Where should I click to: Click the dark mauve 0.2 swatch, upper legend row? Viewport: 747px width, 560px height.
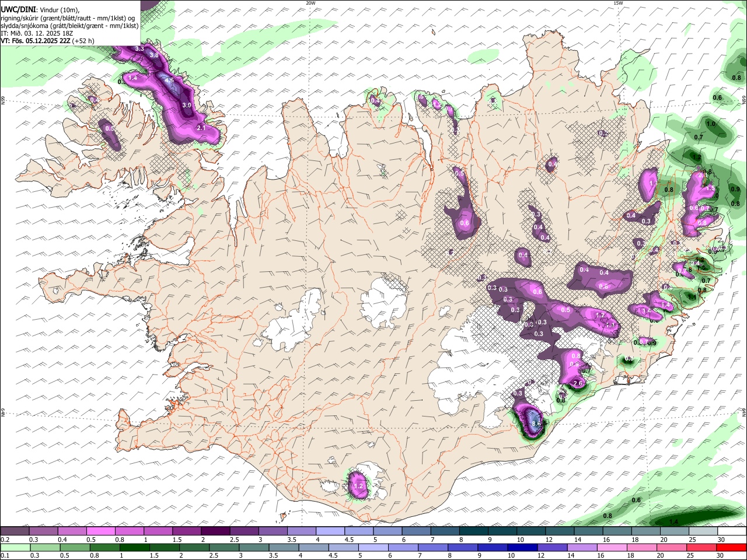tap(14, 531)
